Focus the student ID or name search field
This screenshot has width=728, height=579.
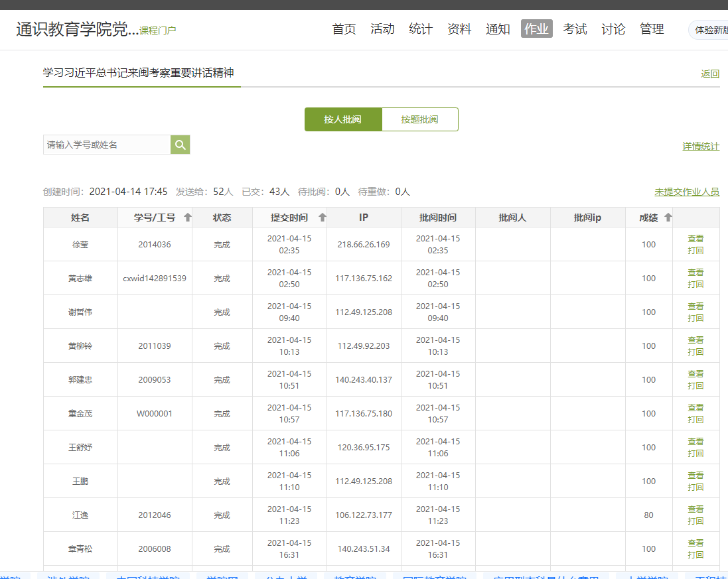(x=107, y=145)
